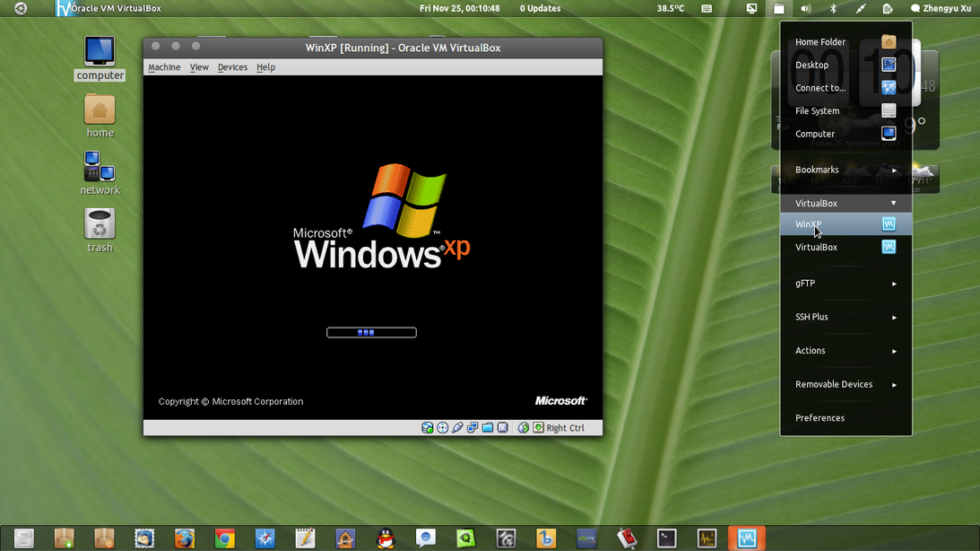Click the computer desktop icon
The image size is (980, 551).
pyautogui.click(x=100, y=59)
